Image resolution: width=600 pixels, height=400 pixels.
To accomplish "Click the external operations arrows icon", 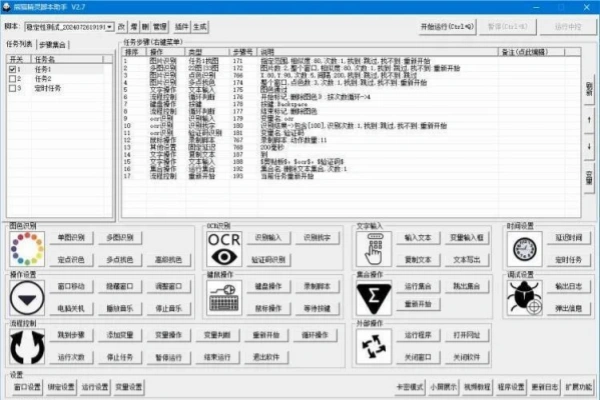I will coord(378,346).
